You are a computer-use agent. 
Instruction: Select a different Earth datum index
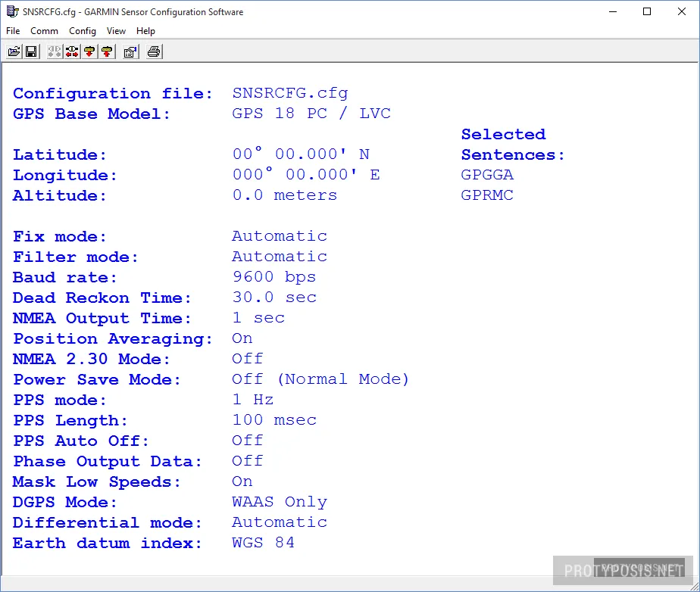263,543
